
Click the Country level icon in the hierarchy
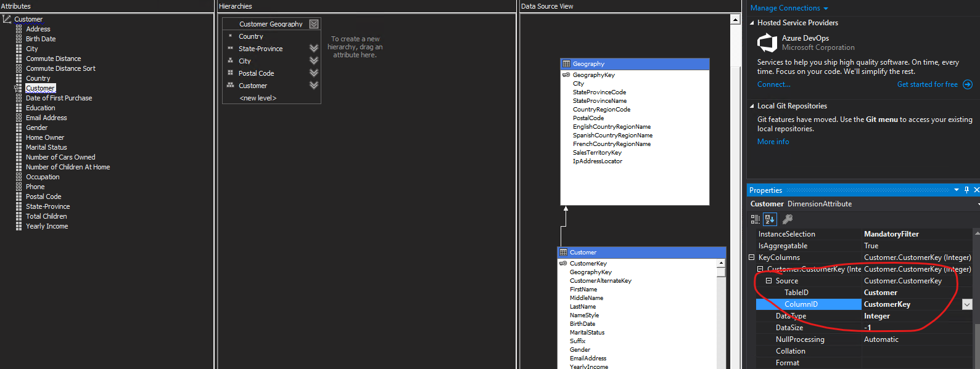click(x=230, y=36)
